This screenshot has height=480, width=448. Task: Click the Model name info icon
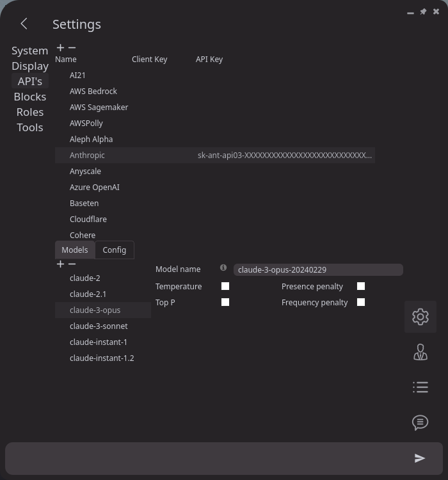(x=223, y=268)
